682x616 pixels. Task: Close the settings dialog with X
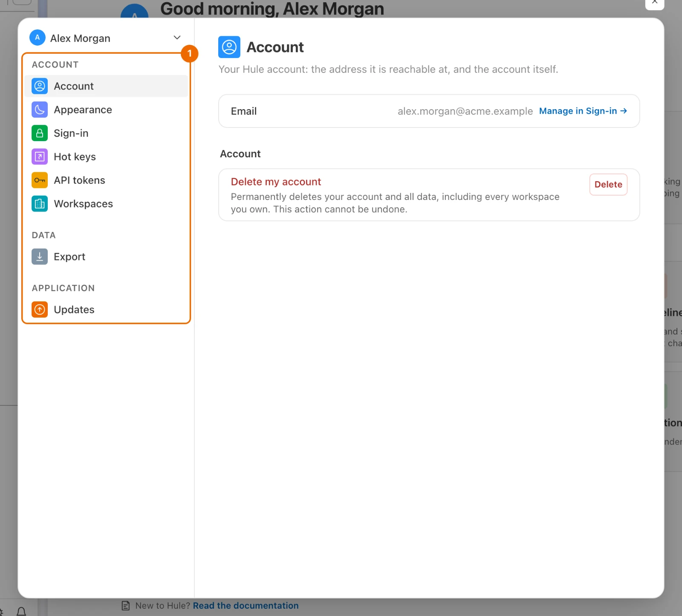point(655,2)
